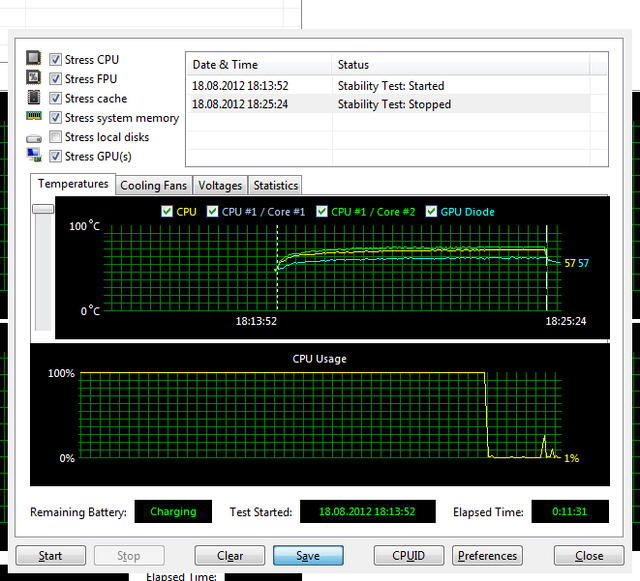Click the Date & Time column header
The image size is (640, 581).
259,65
